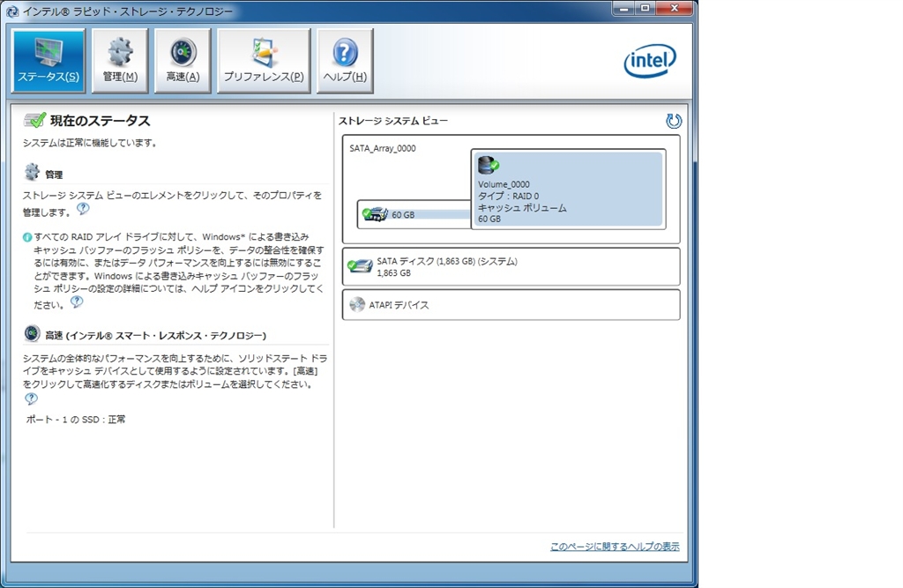Open the ヘルプ(H) tab
Screen dimensions: 903x588
pyautogui.click(x=345, y=61)
